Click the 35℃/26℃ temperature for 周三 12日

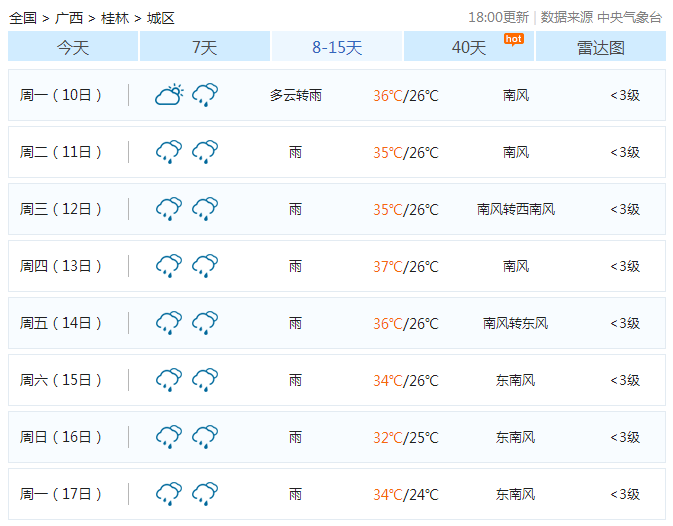[406, 210]
